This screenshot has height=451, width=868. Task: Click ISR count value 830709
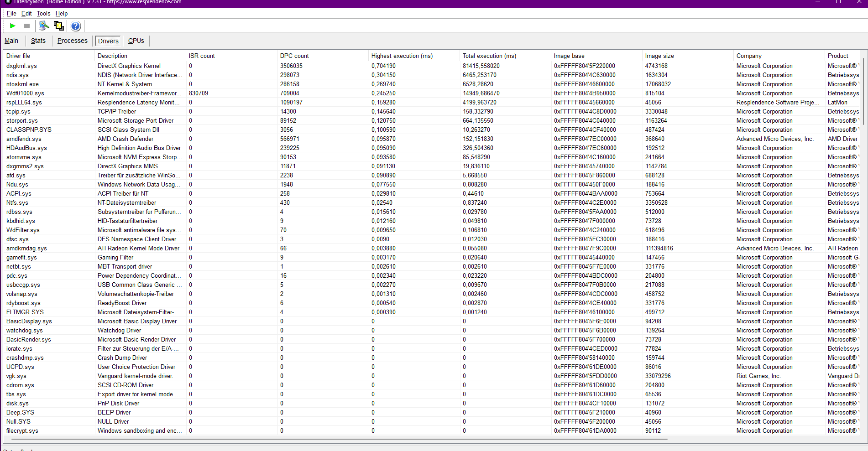tap(199, 93)
